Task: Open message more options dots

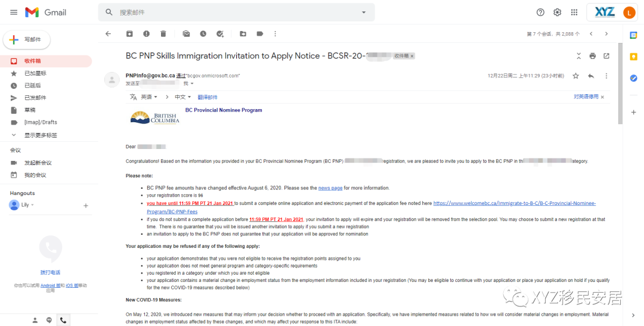Action: point(606,76)
